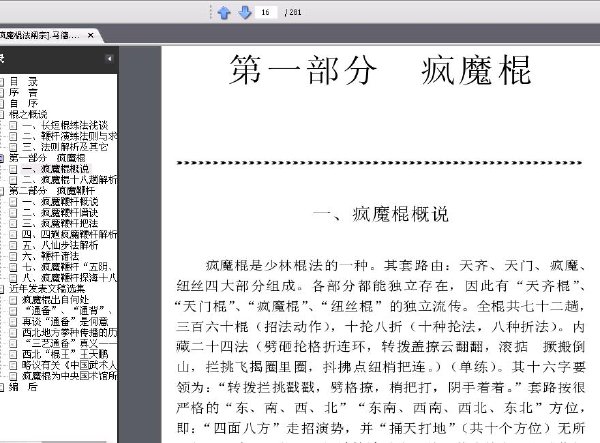Open the 目 录 bookmark
The image size is (600, 443).
23,81
